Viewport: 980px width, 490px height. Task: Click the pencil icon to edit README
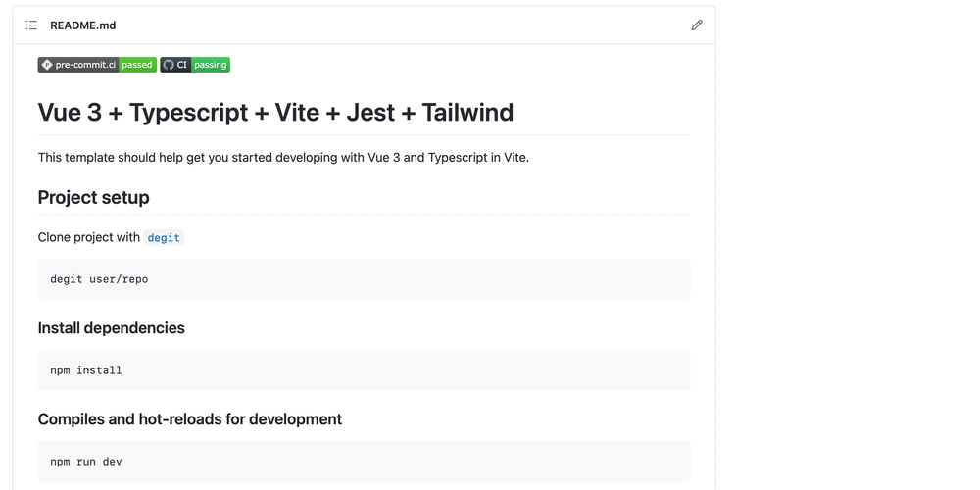[x=696, y=25]
